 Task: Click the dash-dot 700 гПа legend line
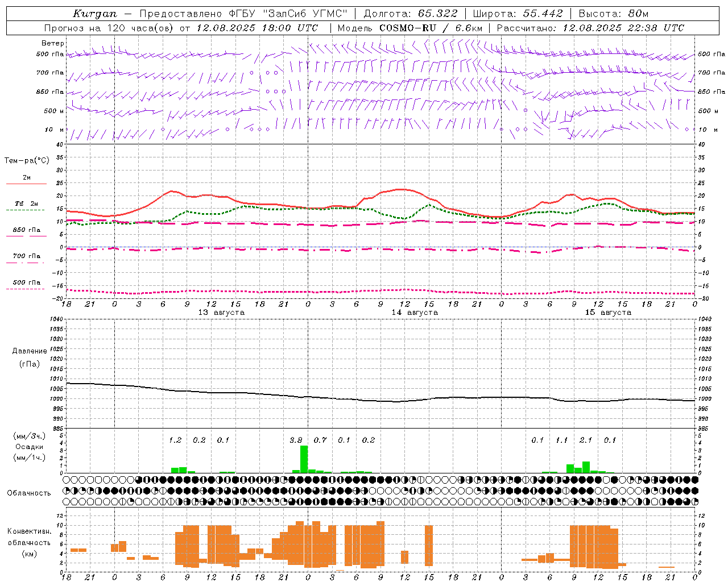click(26, 263)
